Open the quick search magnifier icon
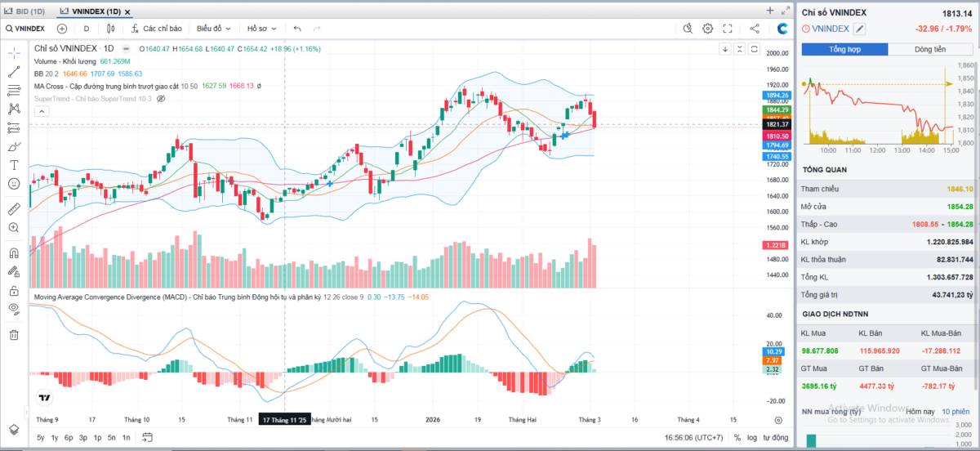980x451 pixels. [688, 29]
